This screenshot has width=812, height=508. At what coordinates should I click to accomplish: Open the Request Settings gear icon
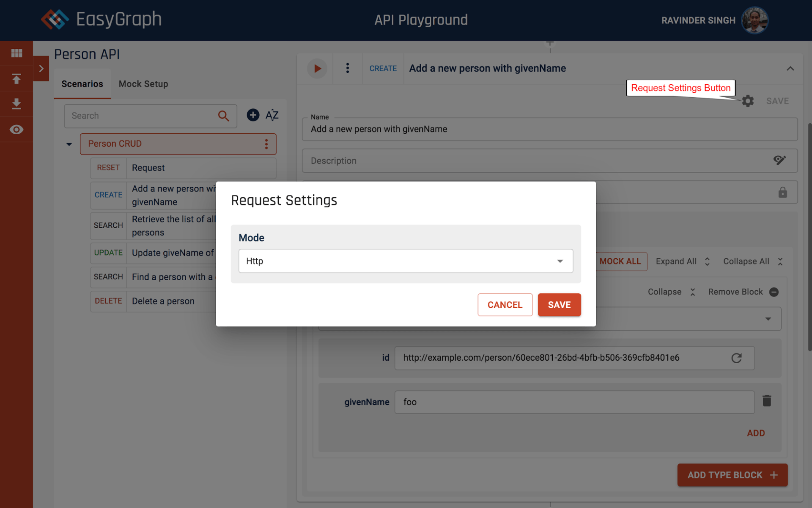point(748,101)
